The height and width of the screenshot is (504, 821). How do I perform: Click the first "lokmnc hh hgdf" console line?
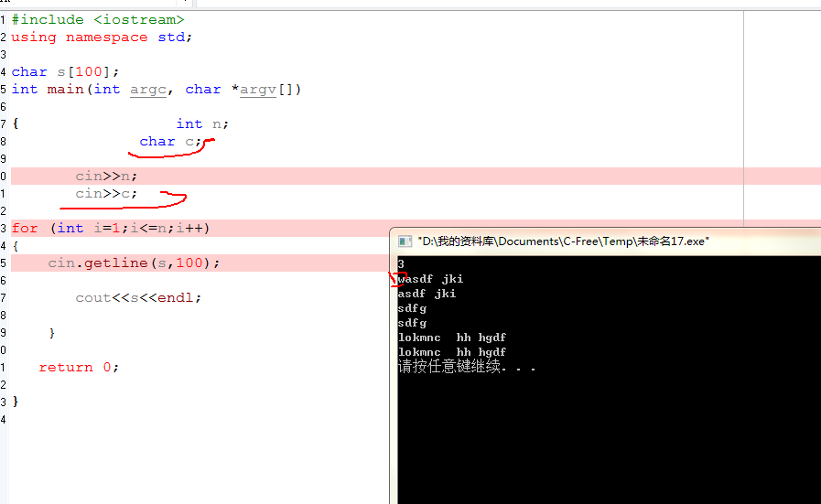452,338
